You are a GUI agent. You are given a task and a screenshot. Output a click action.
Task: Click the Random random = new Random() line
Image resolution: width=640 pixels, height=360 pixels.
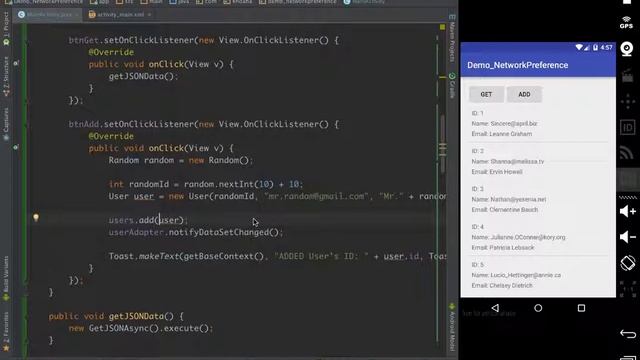180,160
